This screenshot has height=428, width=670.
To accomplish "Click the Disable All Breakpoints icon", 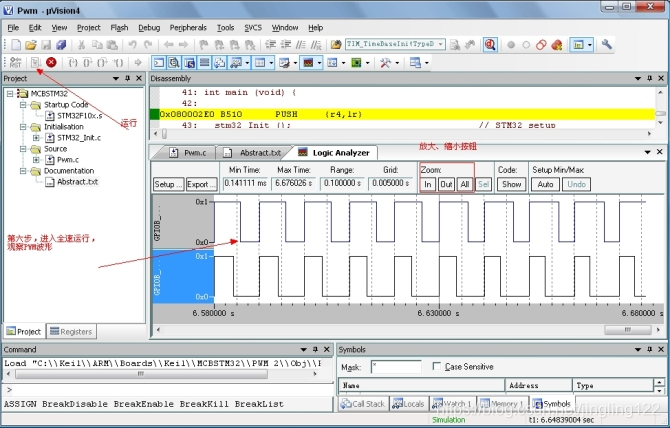I will [x=541, y=45].
